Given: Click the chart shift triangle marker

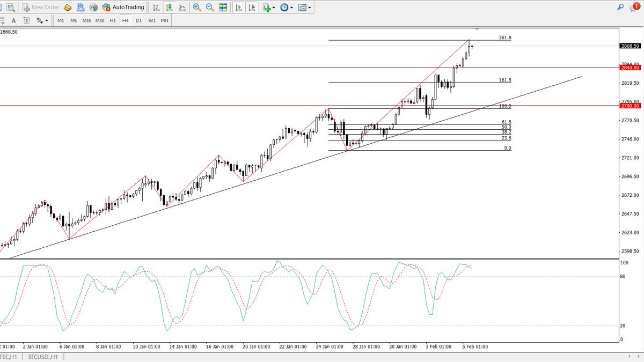Looking at the screenshot, I should 478,29.
